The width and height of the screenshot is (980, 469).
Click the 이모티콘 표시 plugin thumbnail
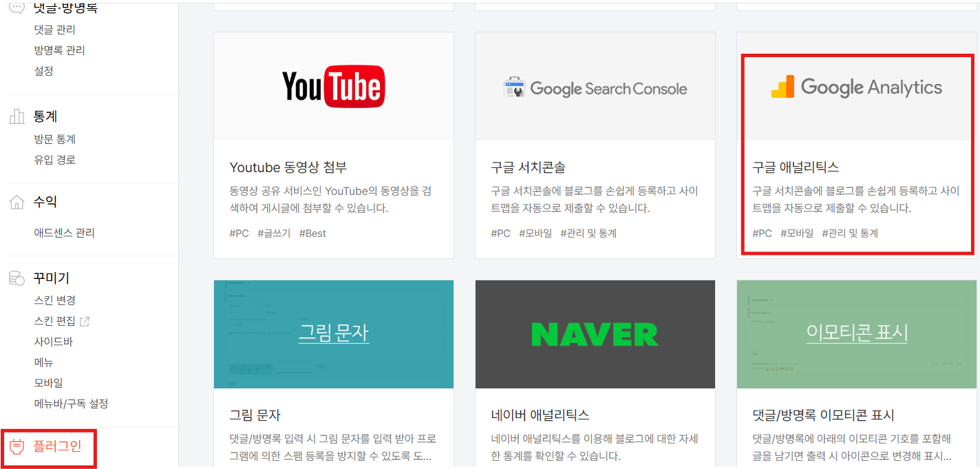[856, 334]
